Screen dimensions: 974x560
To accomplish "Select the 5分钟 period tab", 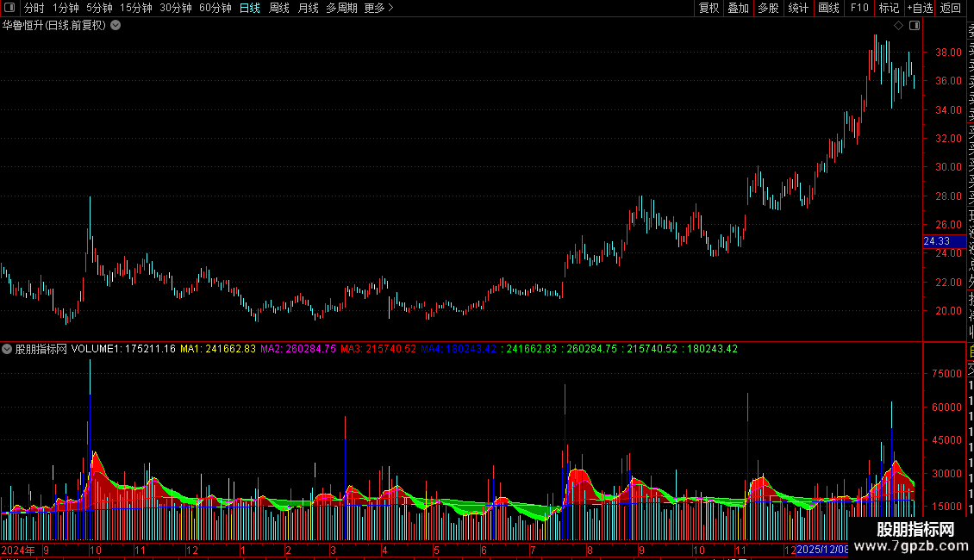I will point(99,8).
